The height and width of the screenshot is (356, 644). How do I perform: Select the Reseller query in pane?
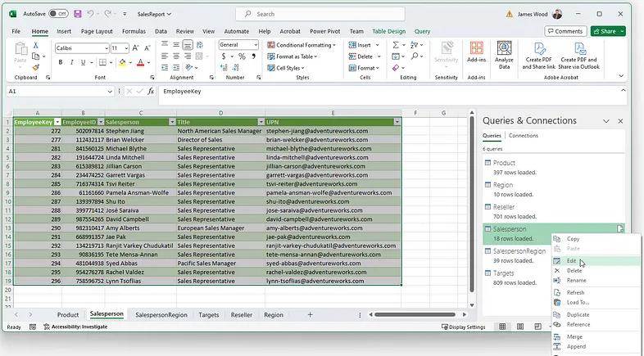pyautogui.click(x=553, y=212)
